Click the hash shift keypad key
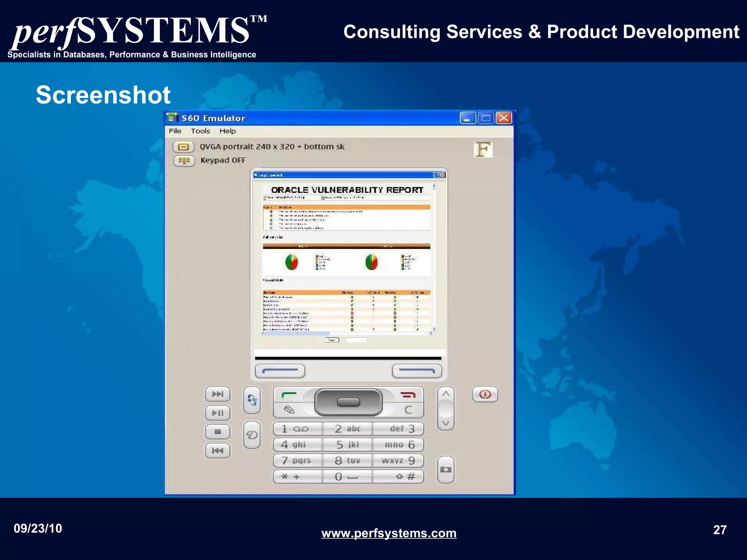 coord(398,477)
